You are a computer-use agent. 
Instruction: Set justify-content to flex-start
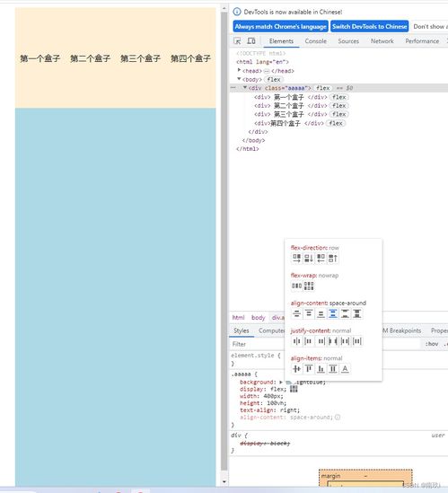[309, 341]
